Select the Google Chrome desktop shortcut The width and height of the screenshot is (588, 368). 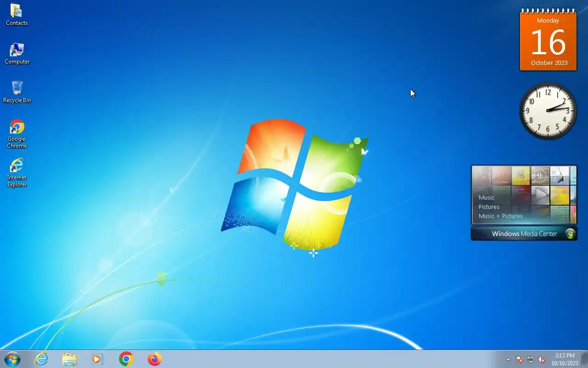[x=17, y=134]
